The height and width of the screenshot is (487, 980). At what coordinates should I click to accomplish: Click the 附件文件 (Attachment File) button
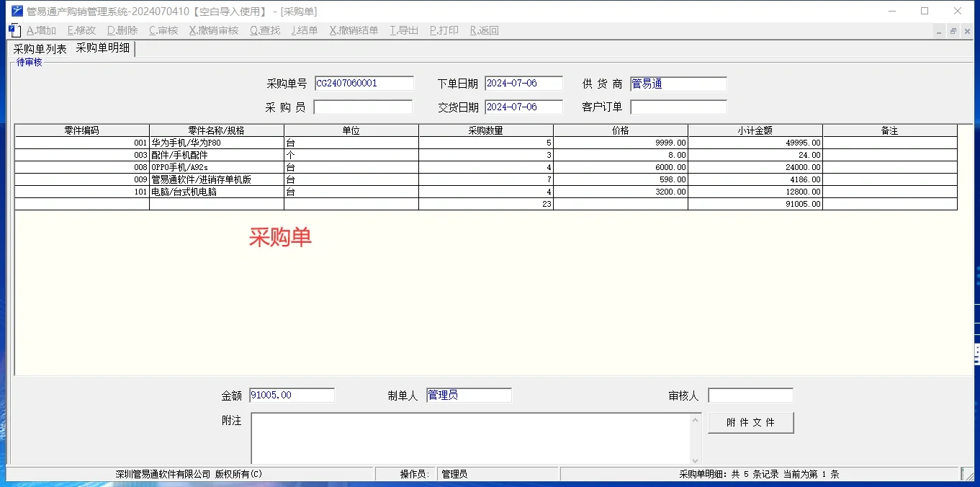[750, 422]
